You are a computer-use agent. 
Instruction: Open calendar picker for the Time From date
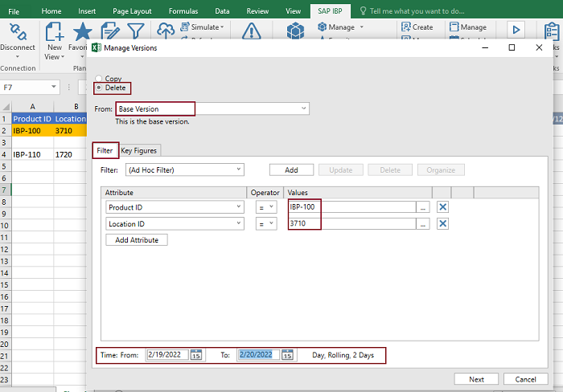[x=196, y=355]
